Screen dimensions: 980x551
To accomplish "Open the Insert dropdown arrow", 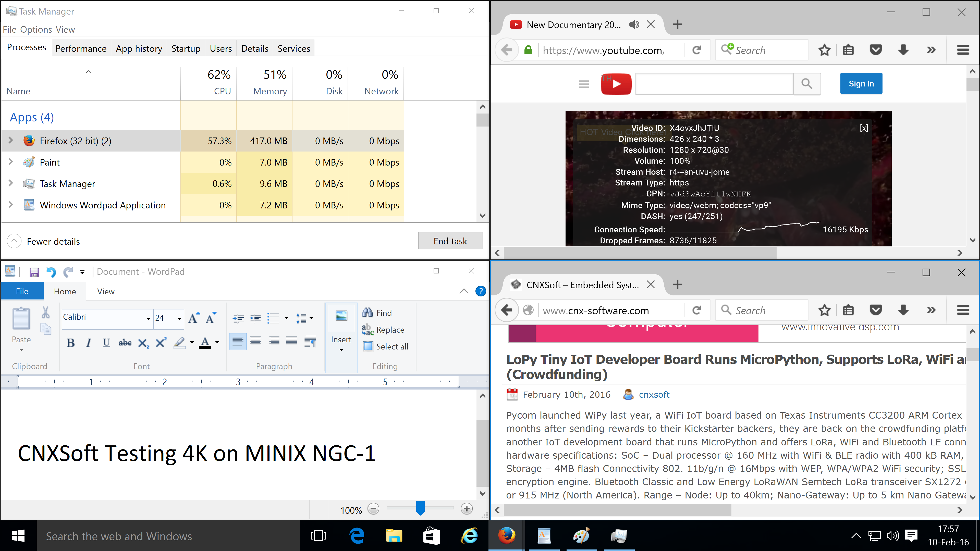I will pyautogui.click(x=341, y=349).
